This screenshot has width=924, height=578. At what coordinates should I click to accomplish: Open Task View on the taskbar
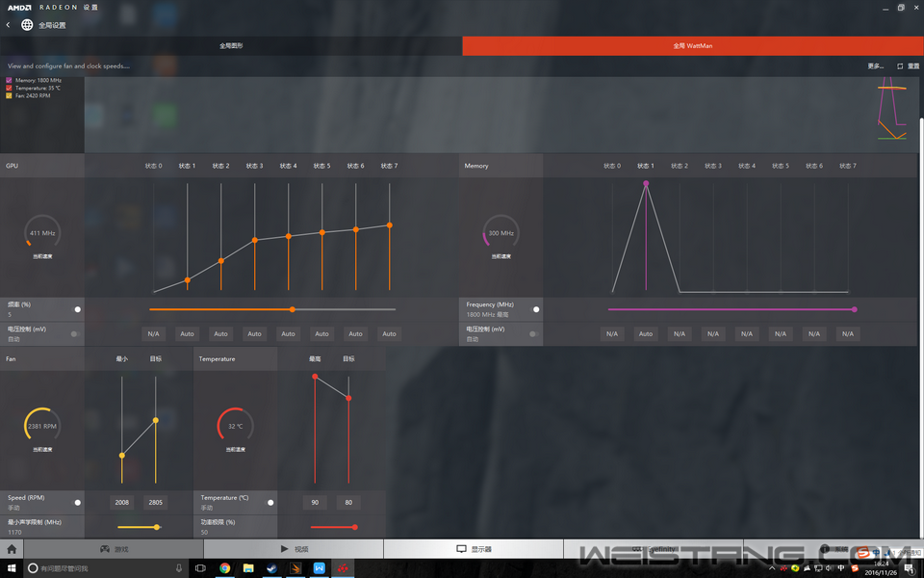[x=200, y=568]
